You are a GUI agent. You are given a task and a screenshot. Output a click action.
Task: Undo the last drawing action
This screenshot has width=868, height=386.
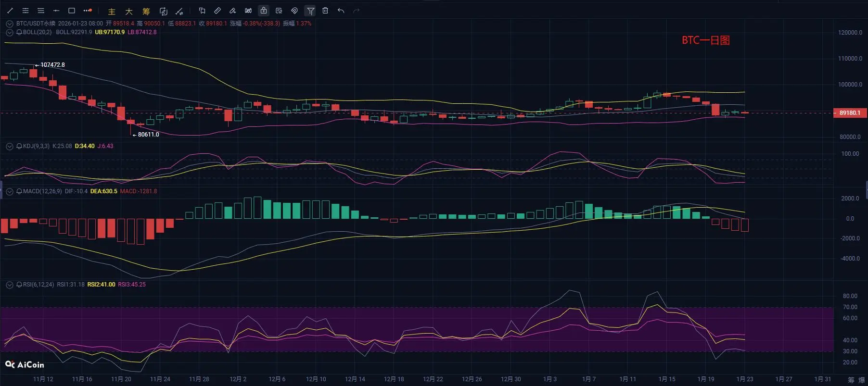[x=341, y=11]
